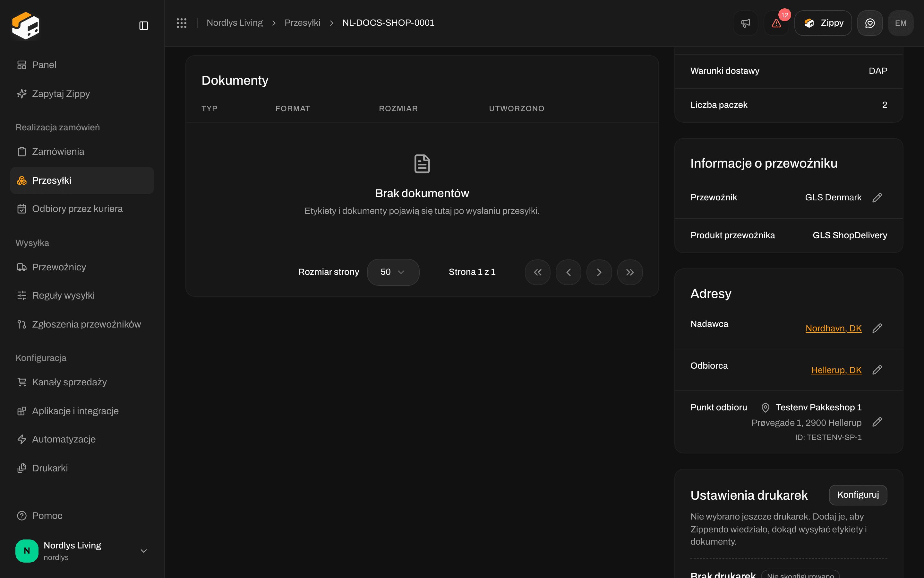Open Automatyzacje
The image size is (924, 578).
click(x=82, y=439)
